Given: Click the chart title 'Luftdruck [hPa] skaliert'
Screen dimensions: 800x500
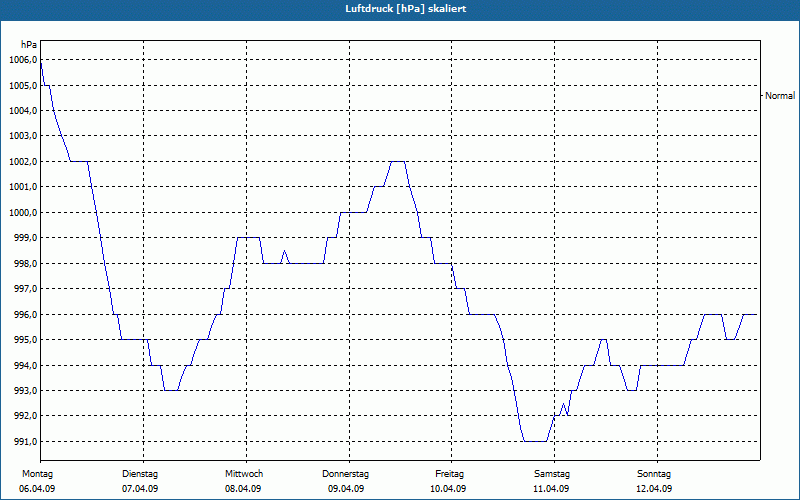Looking at the screenshot, I should (x=406, y=9).
